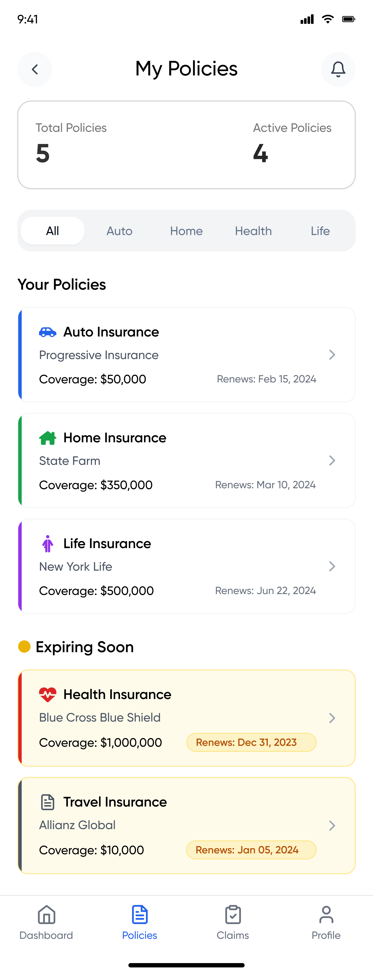373x980 pixels.
Task: Click the Renews Jan 05, 2024 badge
Action: coord(251,850)
